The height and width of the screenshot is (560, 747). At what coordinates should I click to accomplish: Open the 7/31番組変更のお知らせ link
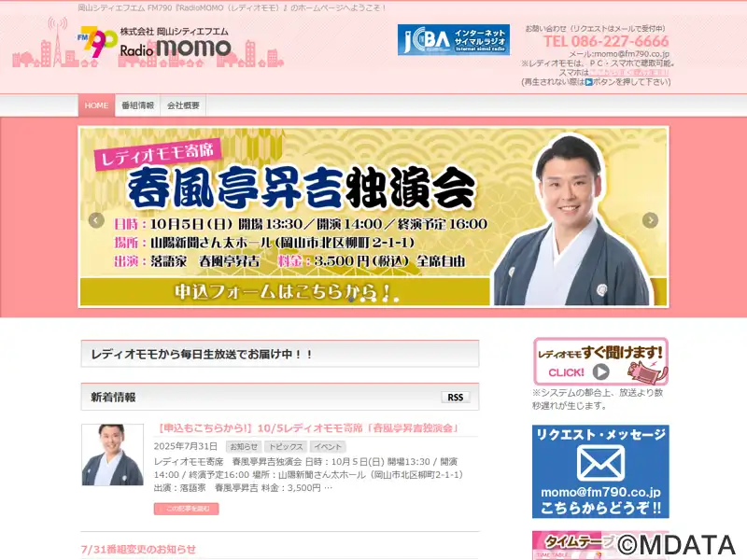[x=138, y=549]
